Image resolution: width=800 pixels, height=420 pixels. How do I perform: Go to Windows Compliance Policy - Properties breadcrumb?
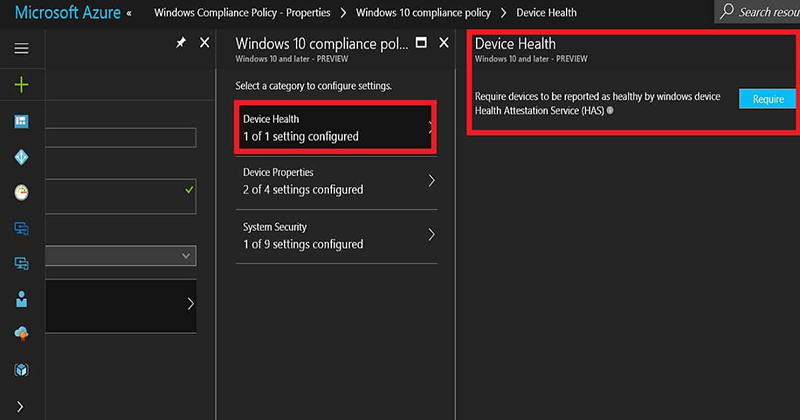coord(242,13)
